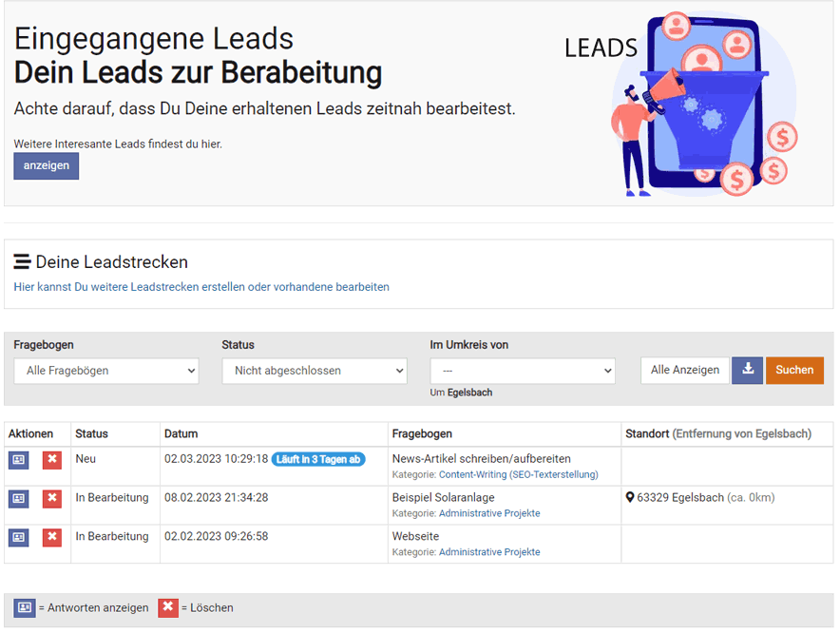Open Administrative Projekte link under Beispiel Solaranlage

click(489, 513)
